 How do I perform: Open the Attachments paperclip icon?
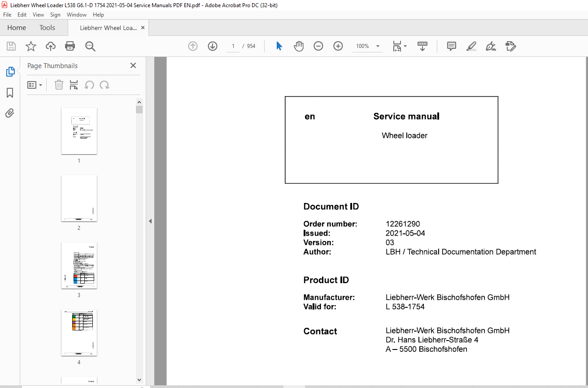10,113
